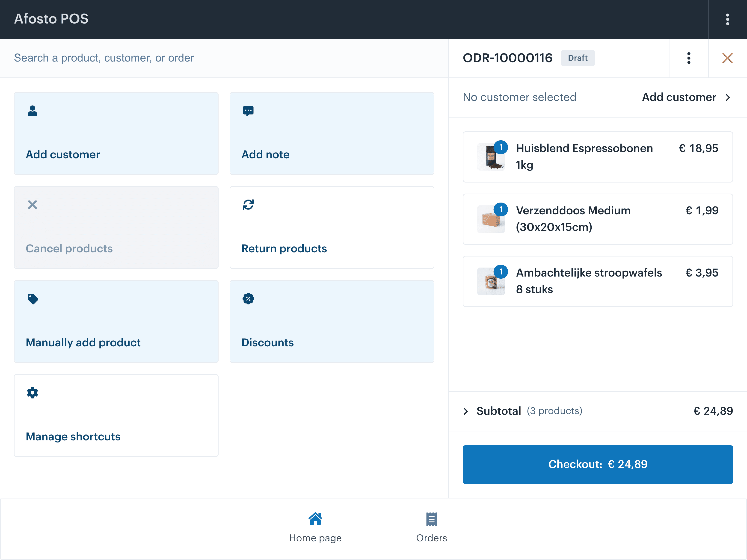Screen dimensions: 747x560
Task: Open the Verzenddoos Medium product thumbnail
Action: point(491,219)
